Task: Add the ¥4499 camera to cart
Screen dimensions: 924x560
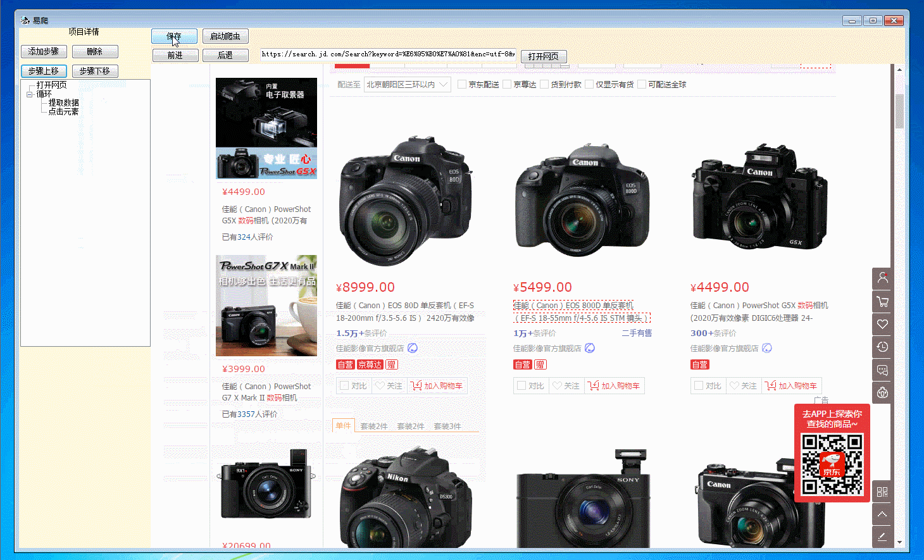Action: click(791, 386)
